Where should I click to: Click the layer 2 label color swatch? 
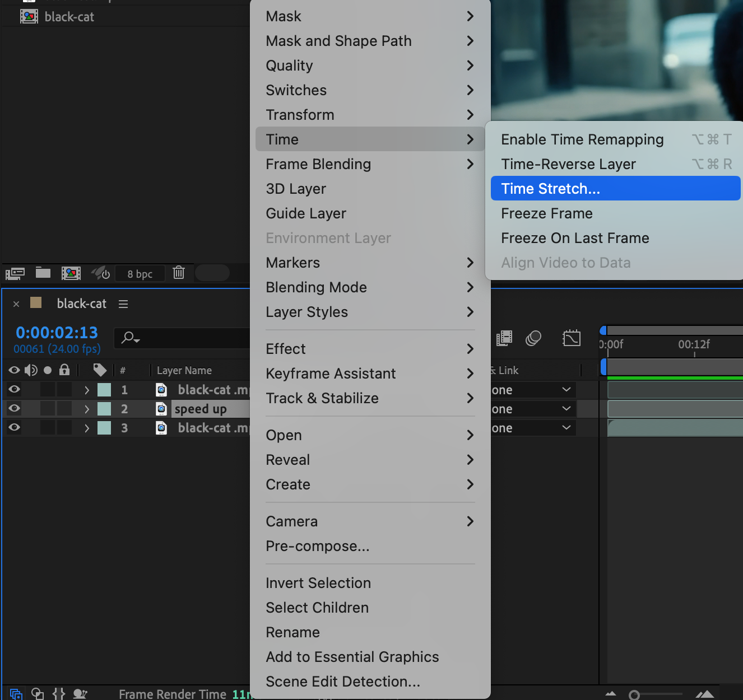pyautogui.click(x=104, y=409)
